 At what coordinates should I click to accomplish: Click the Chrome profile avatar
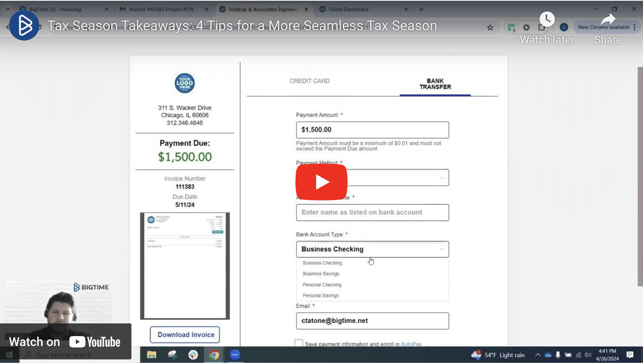(564, 27)
